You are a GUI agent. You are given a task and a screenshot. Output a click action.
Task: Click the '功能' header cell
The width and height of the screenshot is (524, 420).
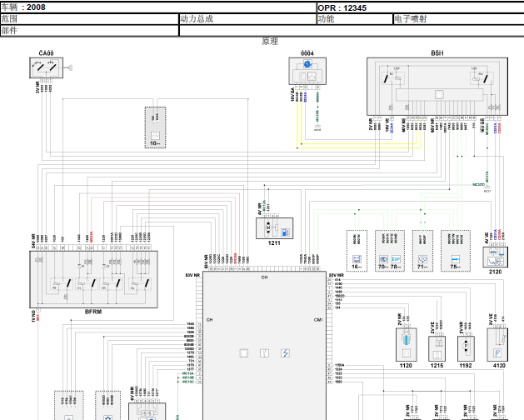[355, 18]
